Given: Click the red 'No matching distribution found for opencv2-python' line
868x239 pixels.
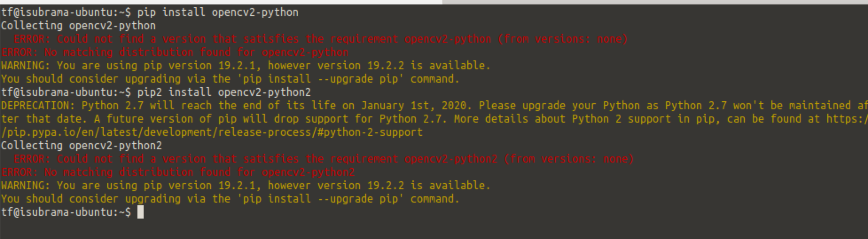Looking at the screenshot, I should coord(175,52).
